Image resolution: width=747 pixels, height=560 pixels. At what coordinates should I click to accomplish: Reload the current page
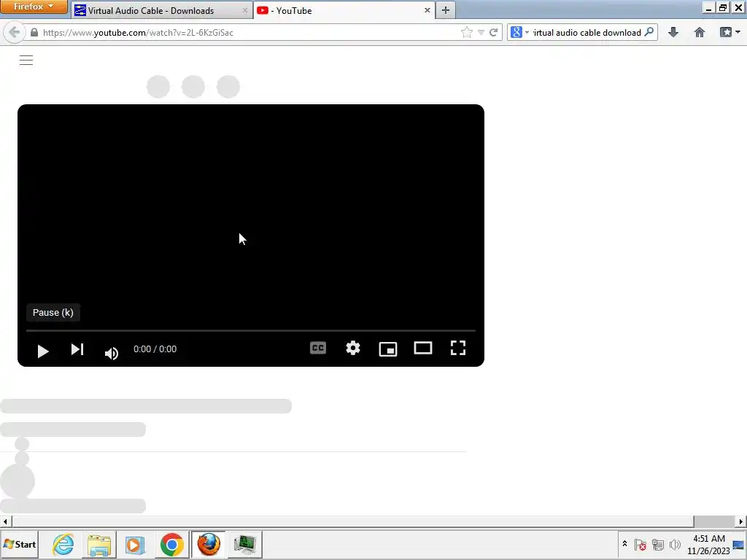coord(494,32)
